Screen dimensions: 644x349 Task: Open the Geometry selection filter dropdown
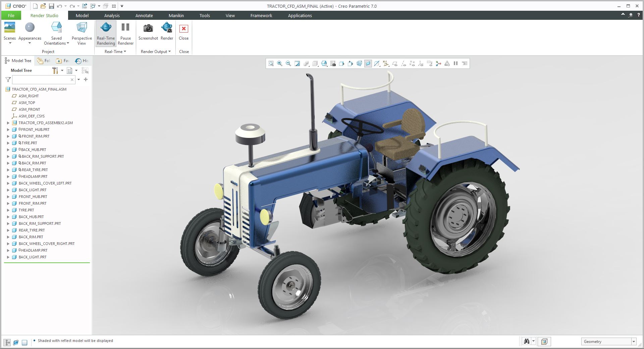(x=634, y=342)
